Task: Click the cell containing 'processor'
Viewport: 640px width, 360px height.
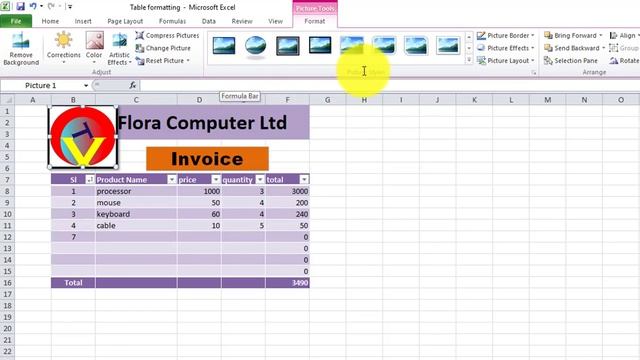Action: tap(136, 191)
